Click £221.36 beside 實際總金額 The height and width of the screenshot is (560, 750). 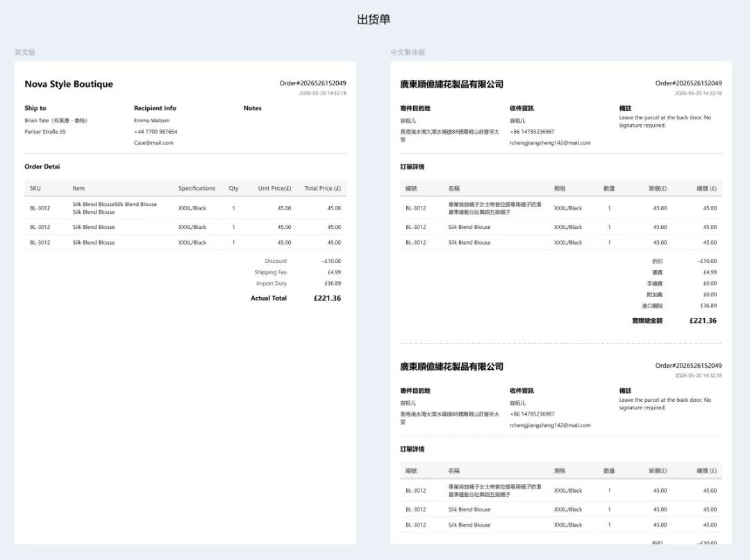(x=703, y=321)
